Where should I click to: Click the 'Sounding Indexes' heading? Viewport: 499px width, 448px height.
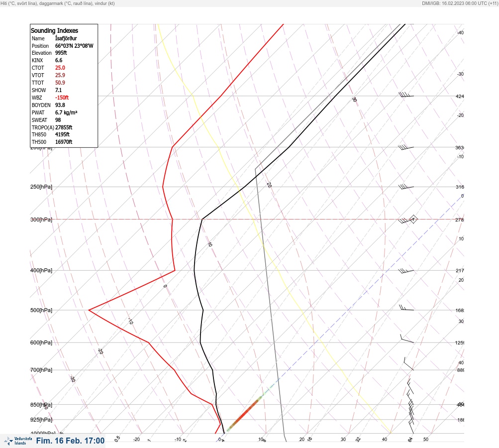54,30
